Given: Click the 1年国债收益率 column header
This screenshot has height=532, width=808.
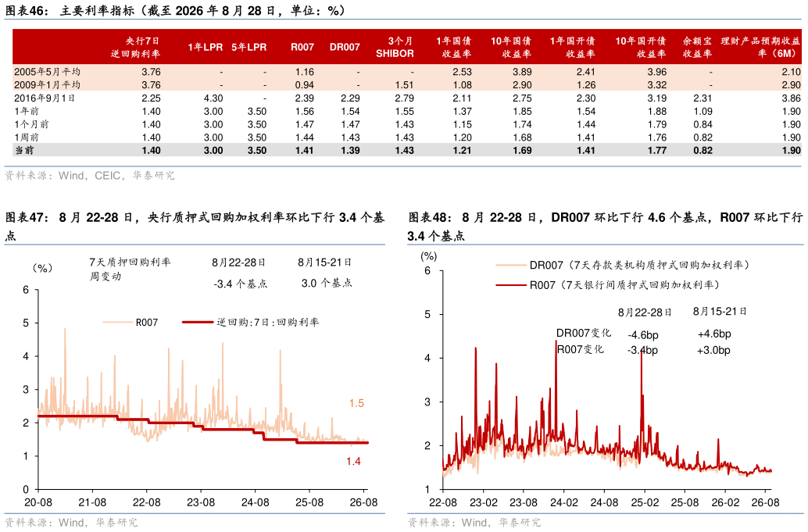Looking at the screenshot, I should 454,47.
